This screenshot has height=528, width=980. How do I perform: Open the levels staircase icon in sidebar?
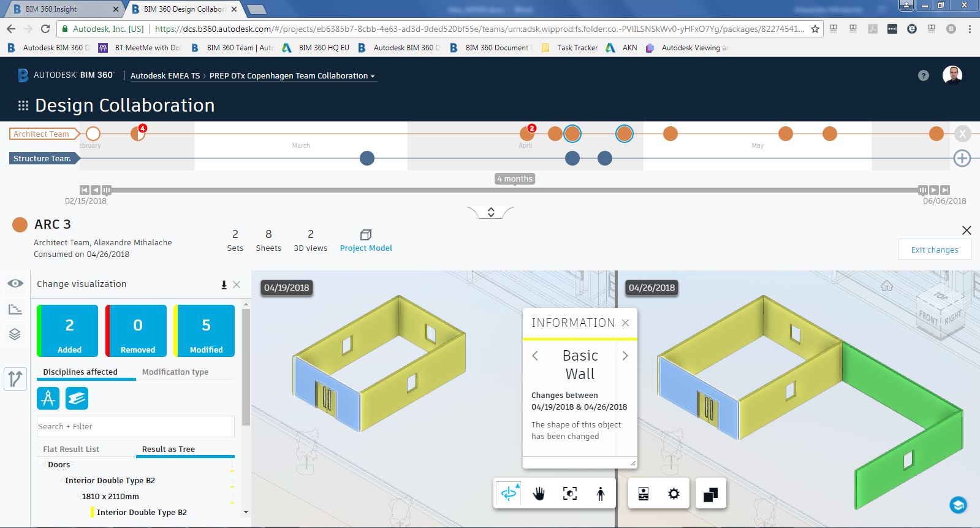pos(15,309)
